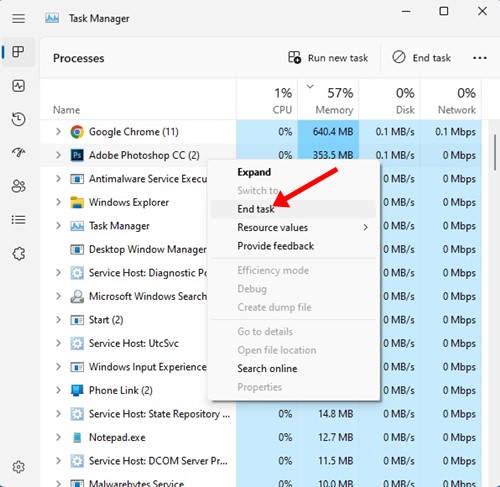The image size is (500, 487).
Task: Open the hamburger navigation menu
Action: [18, 18]
